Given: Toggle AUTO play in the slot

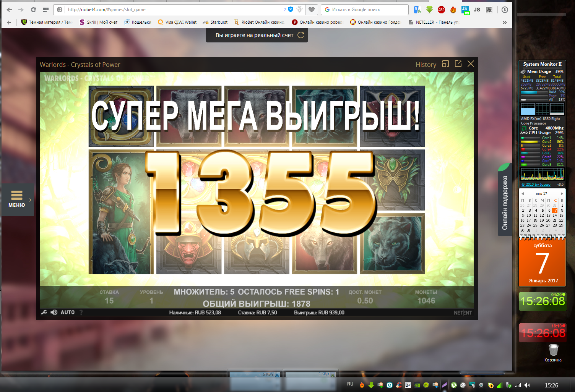Looking at the screenshot, I should 68,312.
